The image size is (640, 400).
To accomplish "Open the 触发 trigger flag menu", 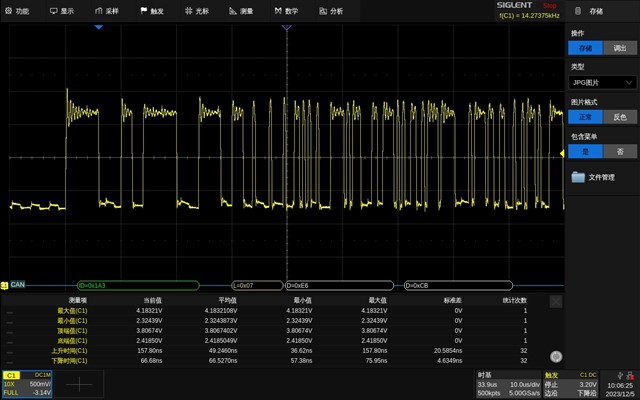I will (x=152, y=11).
